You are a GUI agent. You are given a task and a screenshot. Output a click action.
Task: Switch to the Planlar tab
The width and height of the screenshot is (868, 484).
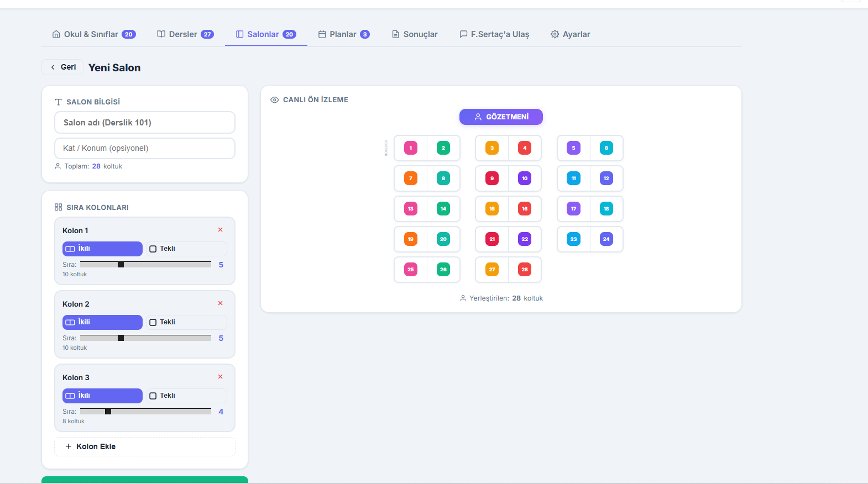[343, 34]
